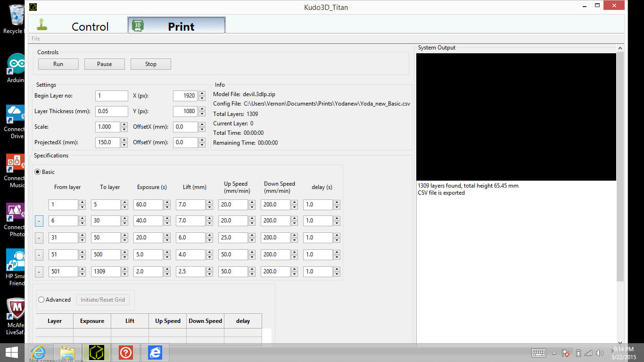
Task: Click the System Output vertical scrollbar
Action: coord(620,189)
